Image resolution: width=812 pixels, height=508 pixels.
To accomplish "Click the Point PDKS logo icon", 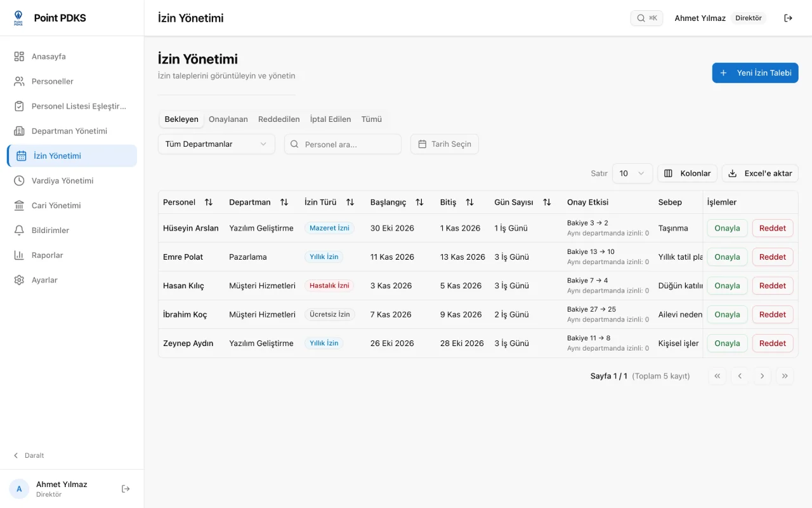I will [x=18, y=18].
